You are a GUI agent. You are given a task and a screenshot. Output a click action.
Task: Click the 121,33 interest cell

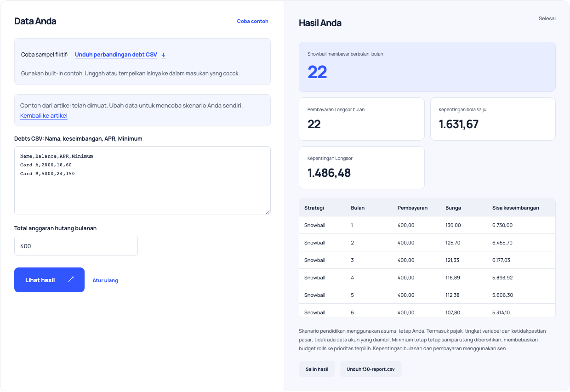[x=453, y=260]
